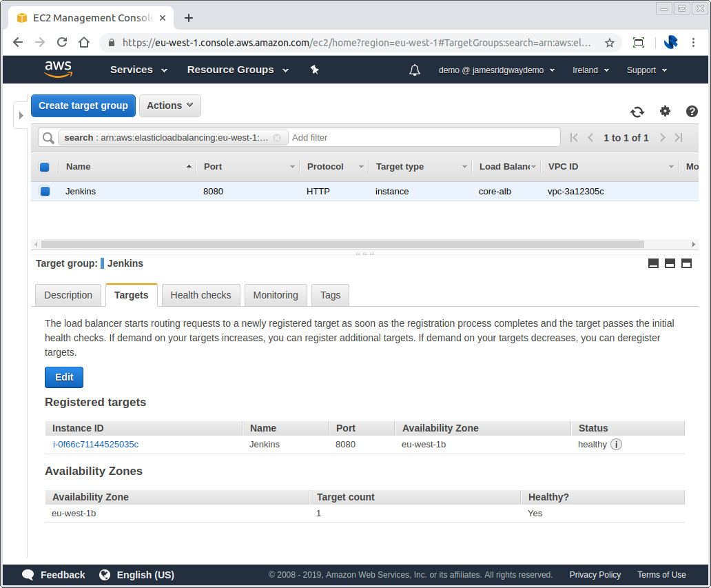Click the feedback speech bubble icon
The width and height of the screenshot is (711, 588).
[28, 575]
